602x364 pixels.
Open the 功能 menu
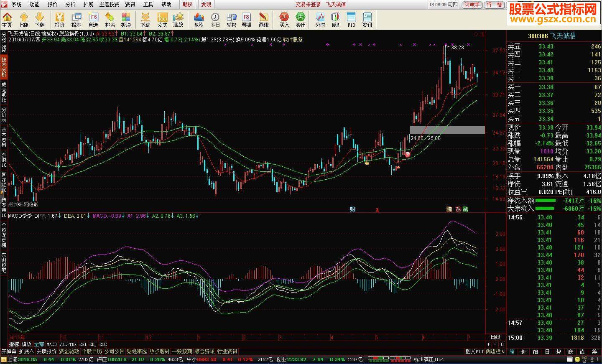(x=35, y=5)
